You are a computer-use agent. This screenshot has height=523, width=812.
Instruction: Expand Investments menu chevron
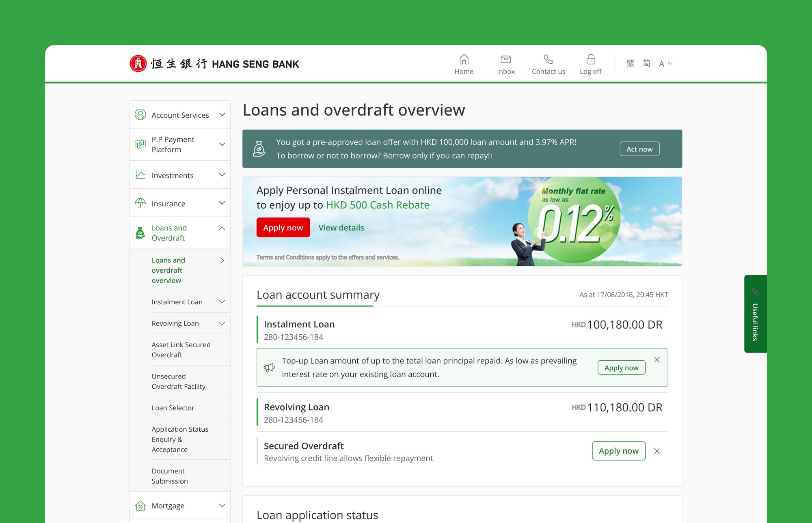[x=222, y=175]
